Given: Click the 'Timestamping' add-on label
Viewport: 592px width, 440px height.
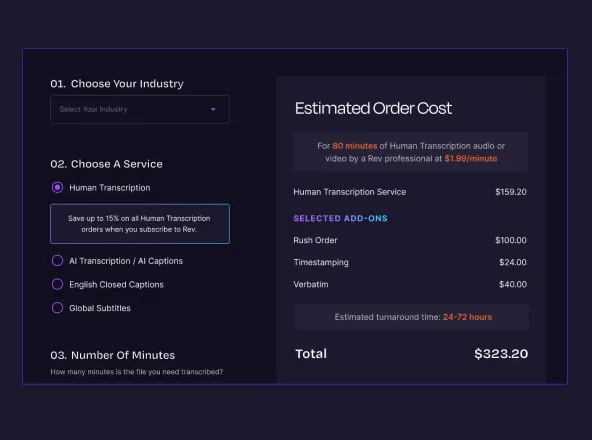Looking at the screenshot, I should 321,262.
